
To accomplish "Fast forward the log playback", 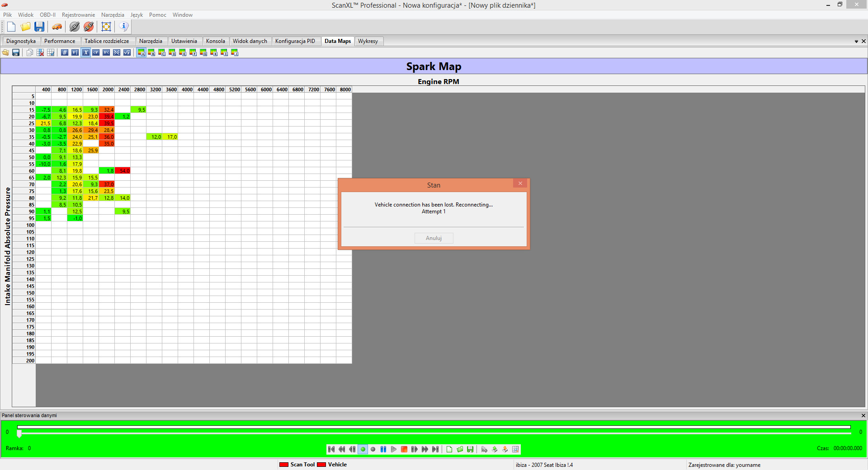I will click(425, 449).
